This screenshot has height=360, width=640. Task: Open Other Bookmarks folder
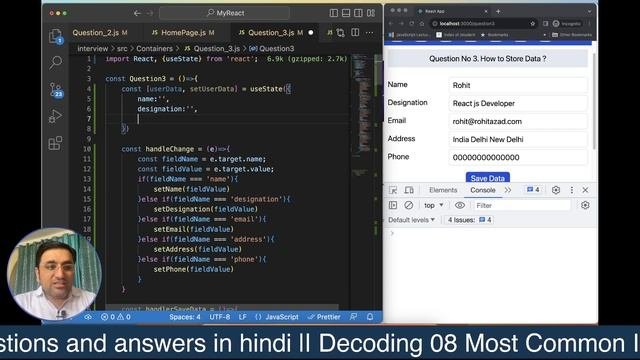pos(571,35)
